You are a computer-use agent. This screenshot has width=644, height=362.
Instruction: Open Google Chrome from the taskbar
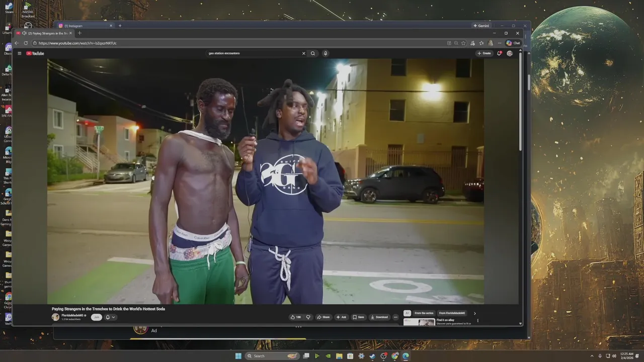click(394, 356)
